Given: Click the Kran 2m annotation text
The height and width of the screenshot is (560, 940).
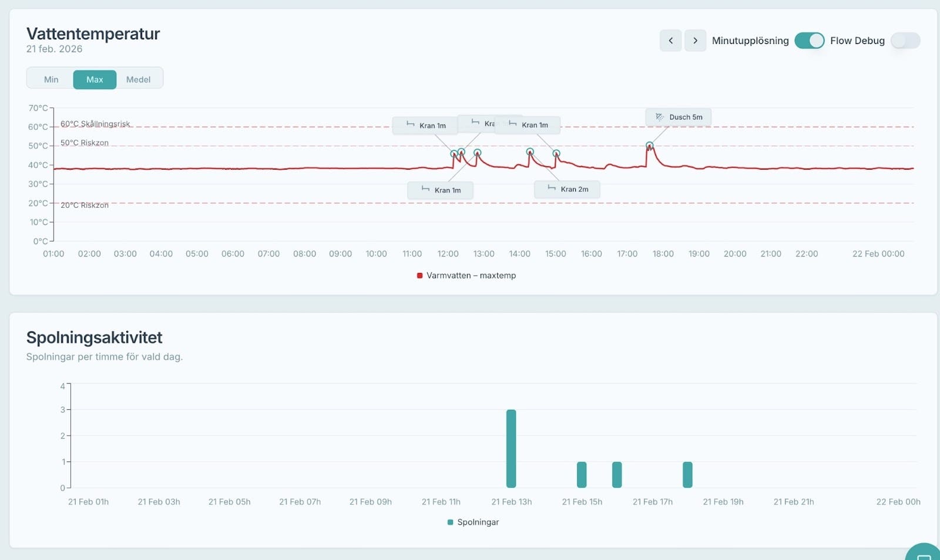Looking at the screenshot, I should point(574,190).
